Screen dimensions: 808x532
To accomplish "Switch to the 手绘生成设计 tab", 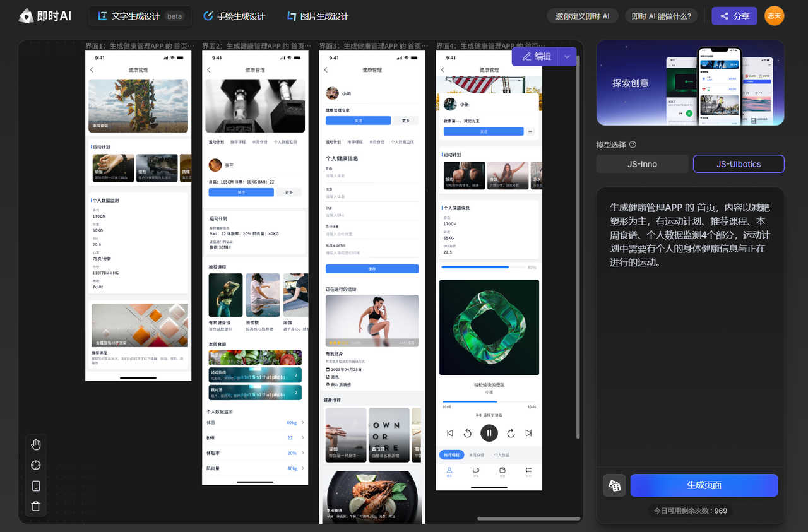I will pyautogui.click(x=234, y=16).
